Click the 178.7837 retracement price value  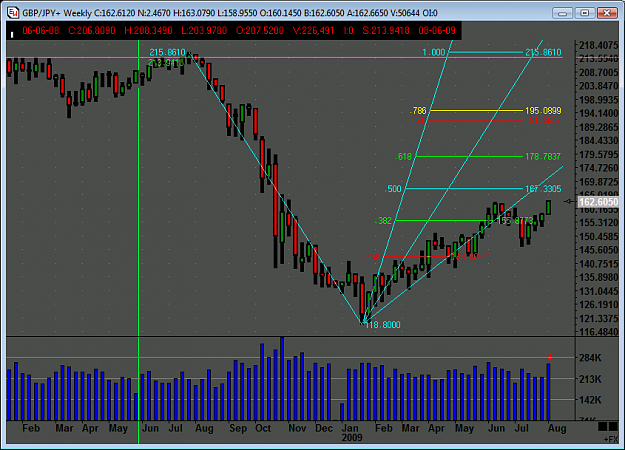point(543,157)
